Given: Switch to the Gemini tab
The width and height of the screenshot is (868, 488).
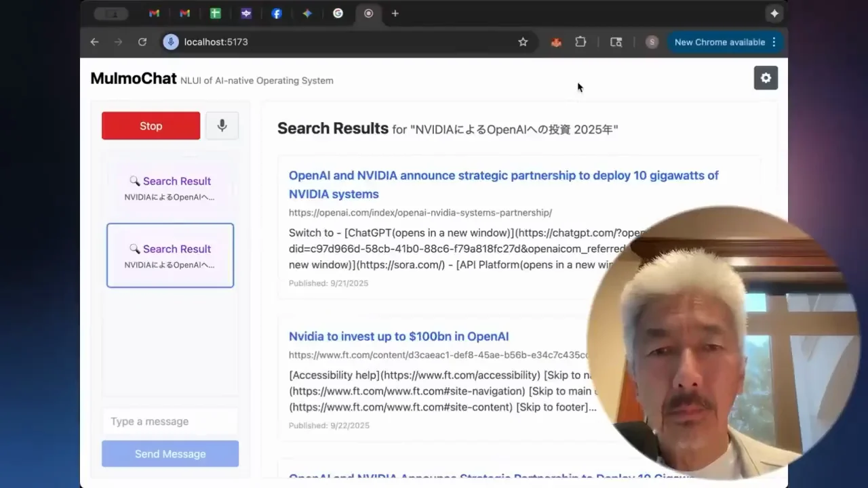Looking at the screenshot, I should coord(307,14).
